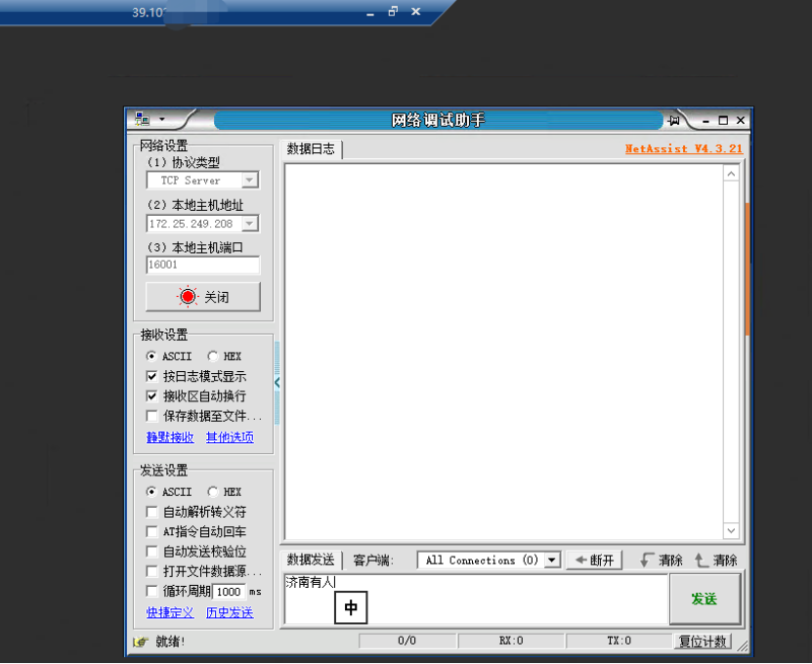Select the 数据发送 tab
This screenshot has height=664, width=812.
(x=311, y=560)
